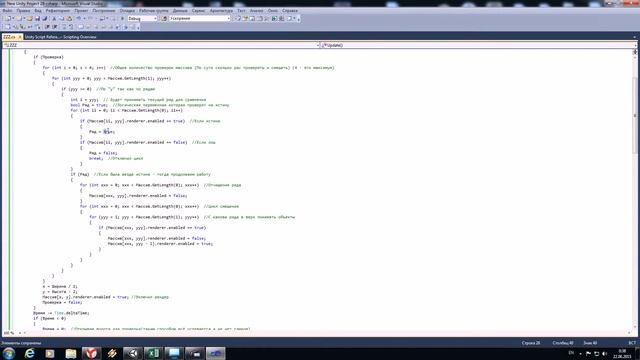
Task: Open the Справка menu
Action: 290,11
